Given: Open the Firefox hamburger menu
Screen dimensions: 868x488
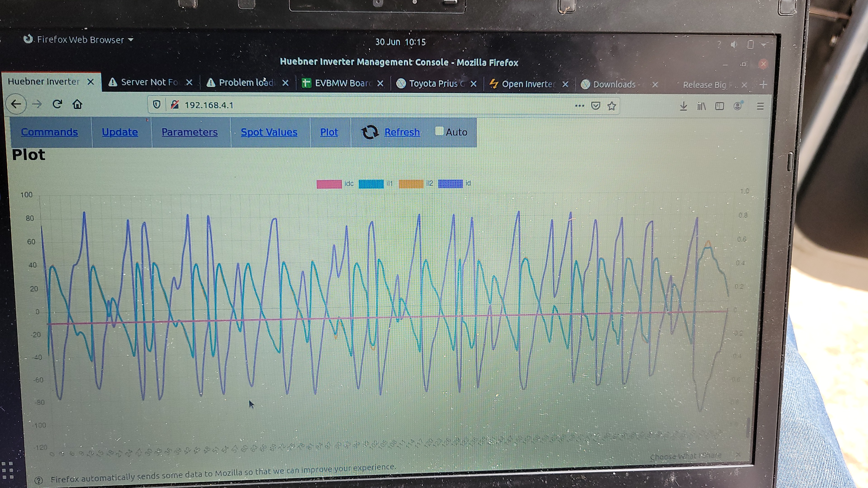Looking at the screenshot, I should click(760, 106).
